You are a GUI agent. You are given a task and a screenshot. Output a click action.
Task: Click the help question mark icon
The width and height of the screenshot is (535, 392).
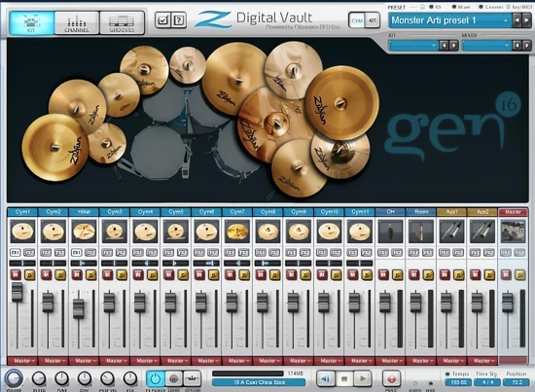pyautogui.click(x=179, y=20)
